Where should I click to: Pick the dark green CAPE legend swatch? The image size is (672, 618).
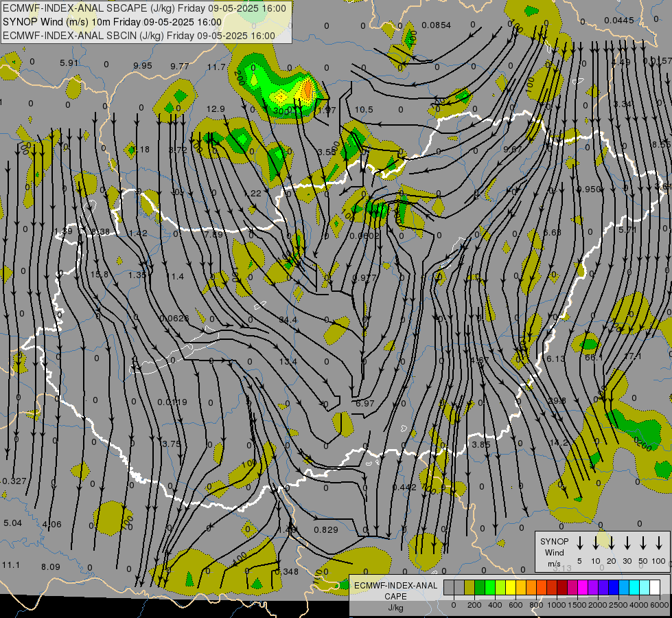(x=480, y=587)
